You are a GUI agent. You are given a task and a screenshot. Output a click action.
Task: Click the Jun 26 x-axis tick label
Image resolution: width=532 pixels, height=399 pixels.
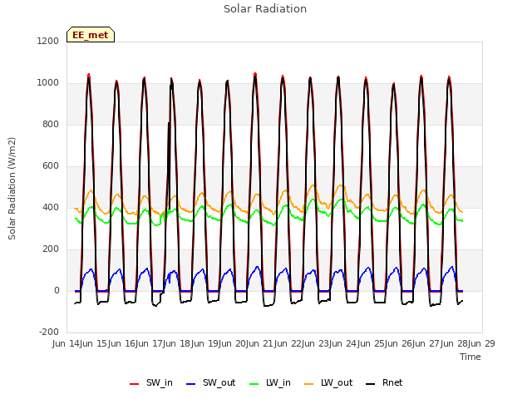(x=399, y=343)
